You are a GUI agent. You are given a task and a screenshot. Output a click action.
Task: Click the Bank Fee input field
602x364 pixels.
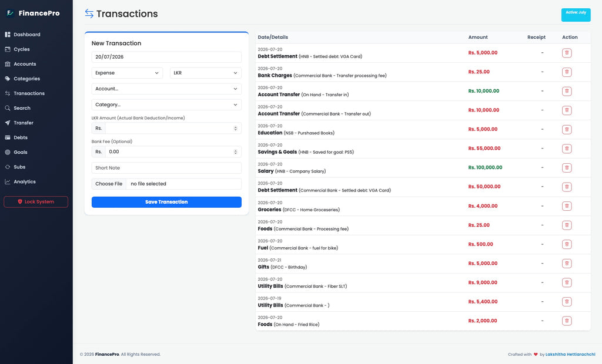[x=173, y=152]
